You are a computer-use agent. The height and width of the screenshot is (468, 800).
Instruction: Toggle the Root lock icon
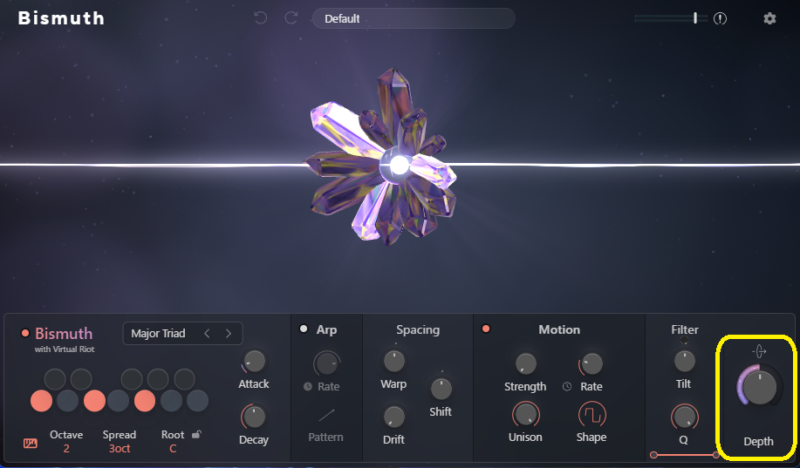[x=197, y=435]
